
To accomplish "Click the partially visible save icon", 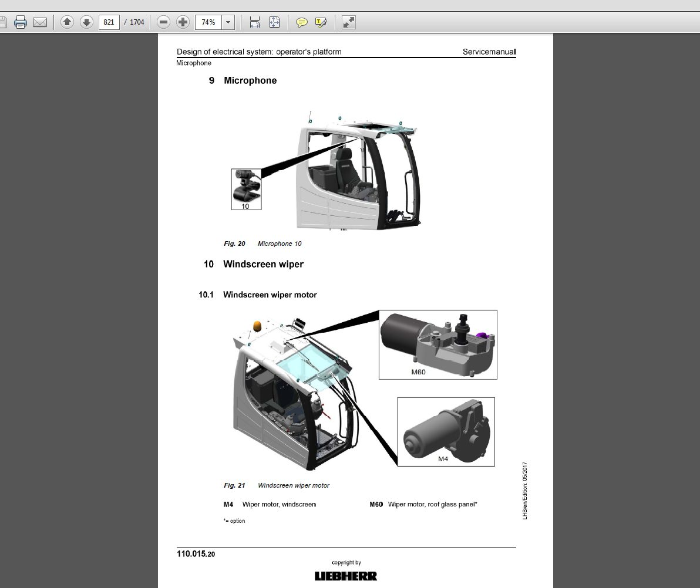I will tap(3, 22).
